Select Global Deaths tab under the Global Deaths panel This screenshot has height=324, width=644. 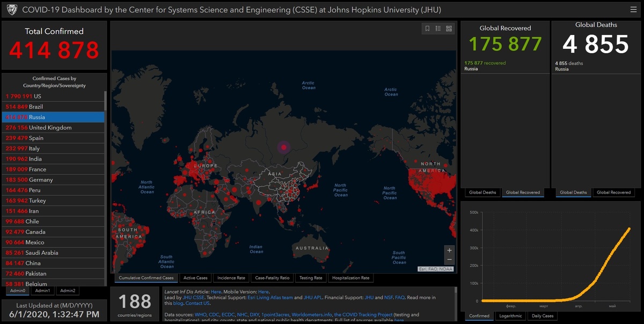click(573, 192)
